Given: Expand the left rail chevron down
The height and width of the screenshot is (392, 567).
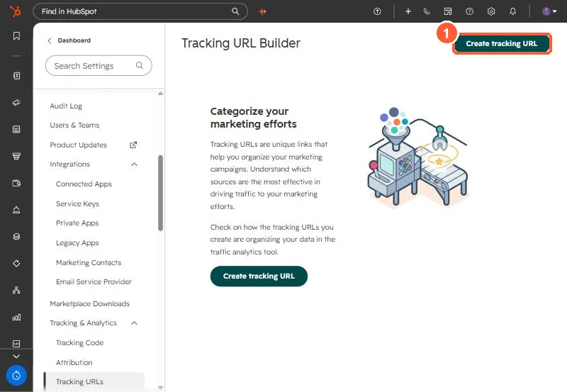Looking at the screenshot, I should point(16,356).
